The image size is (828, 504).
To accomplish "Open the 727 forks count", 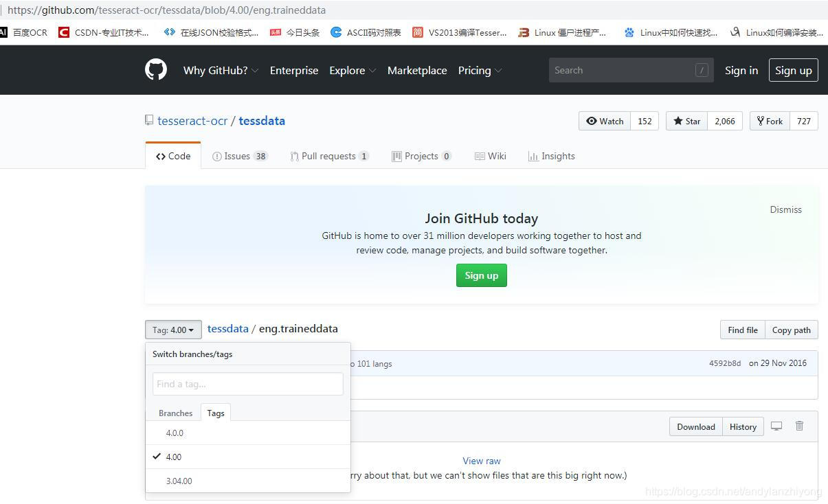I will (x=804, y=121).
